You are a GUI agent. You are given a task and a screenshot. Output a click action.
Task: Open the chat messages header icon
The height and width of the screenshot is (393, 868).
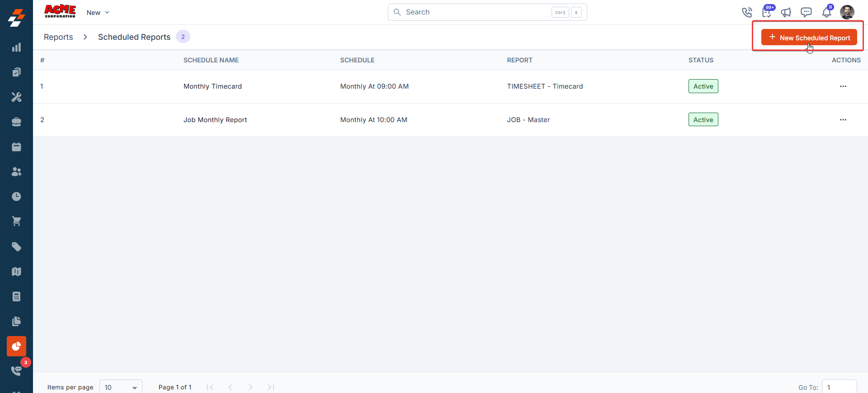click(806, 12)
